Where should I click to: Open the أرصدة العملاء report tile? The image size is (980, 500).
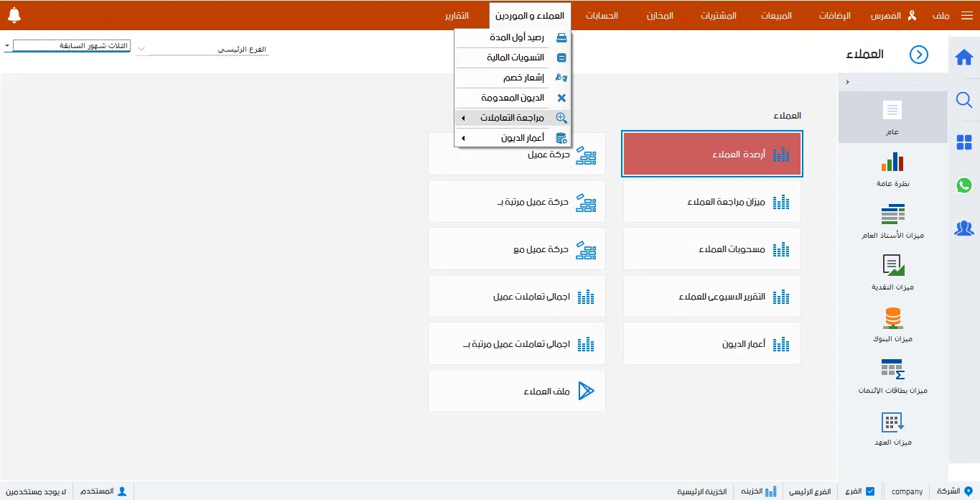[x=711, y=153]
